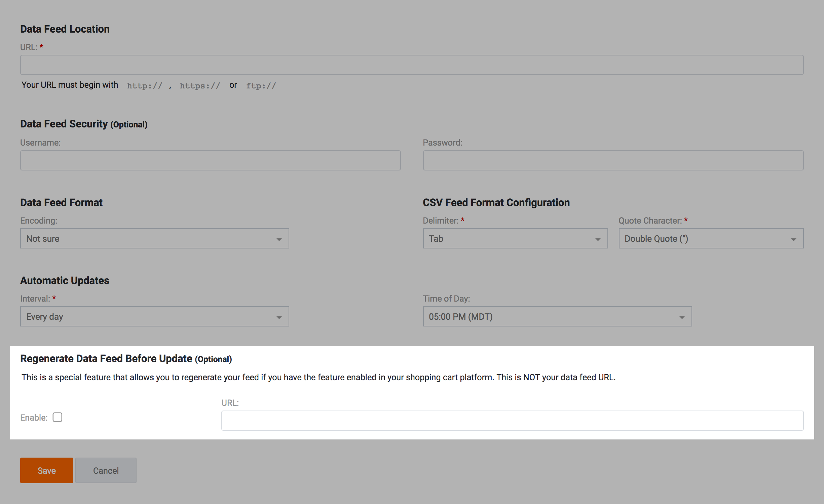Click the Password input field
The image size is (824, 504).
tap(613, 160)
